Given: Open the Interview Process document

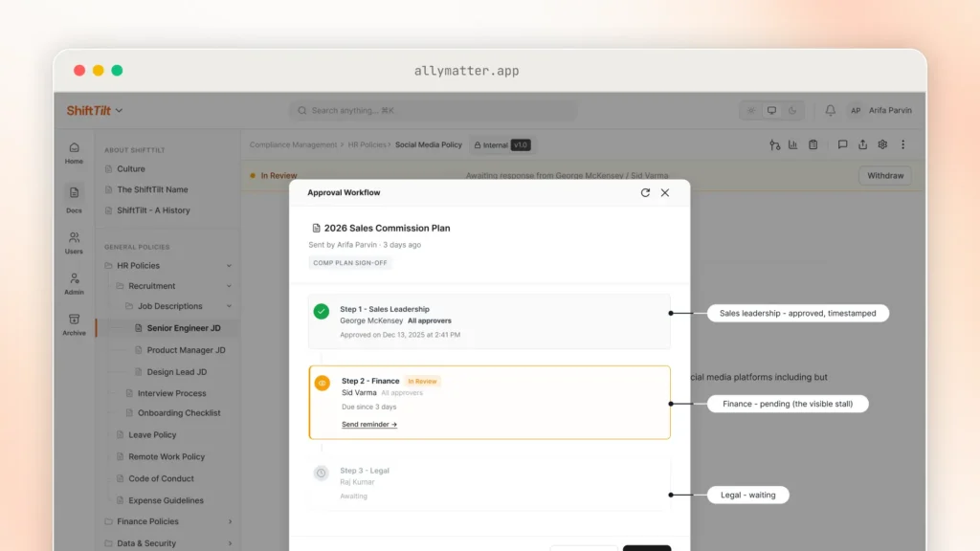Looking at the screenshot, I should [x=171, y=393].
